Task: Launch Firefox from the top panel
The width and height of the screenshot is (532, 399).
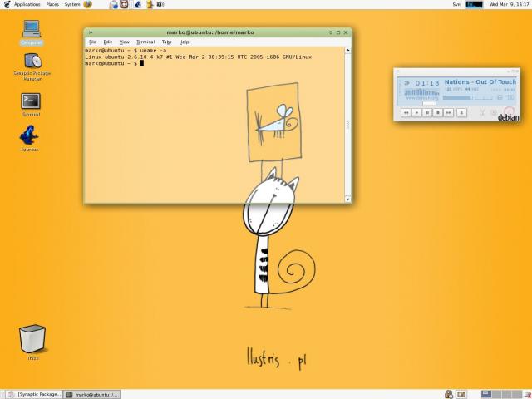Action: pyautogui.click(x=87, y=4)
